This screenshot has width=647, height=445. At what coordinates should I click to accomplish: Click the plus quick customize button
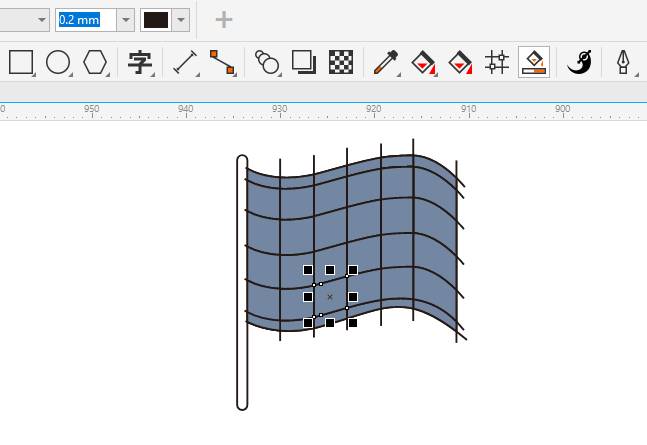click(x=224, y=20)
